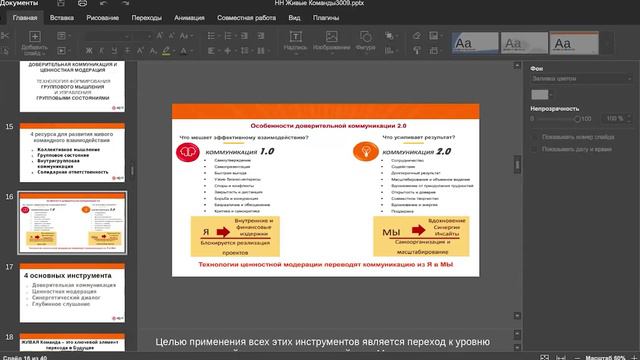
Task: Click the bulleted list icon
Action: 211,36
